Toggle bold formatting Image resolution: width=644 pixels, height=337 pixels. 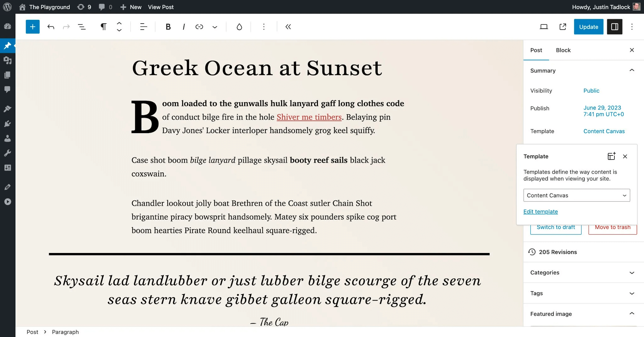point(168,27)
